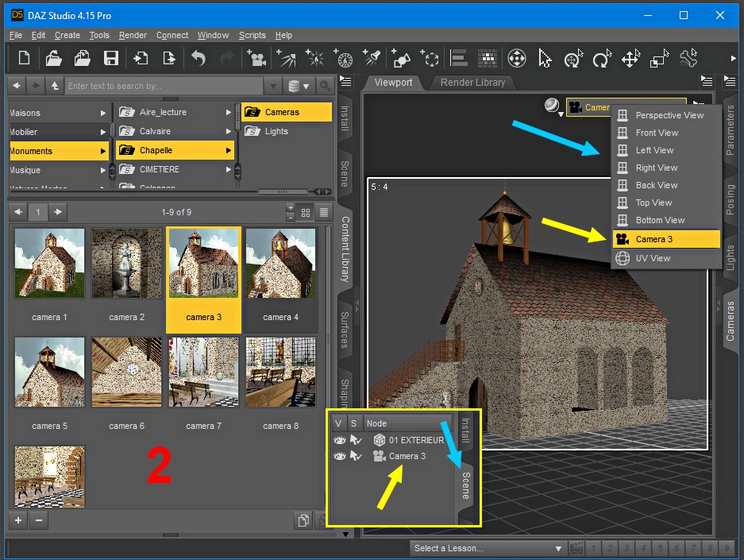This screenshot has height=560, width=744.
Task: Select the Joint Editor bone tool
Action: point(688,59)
